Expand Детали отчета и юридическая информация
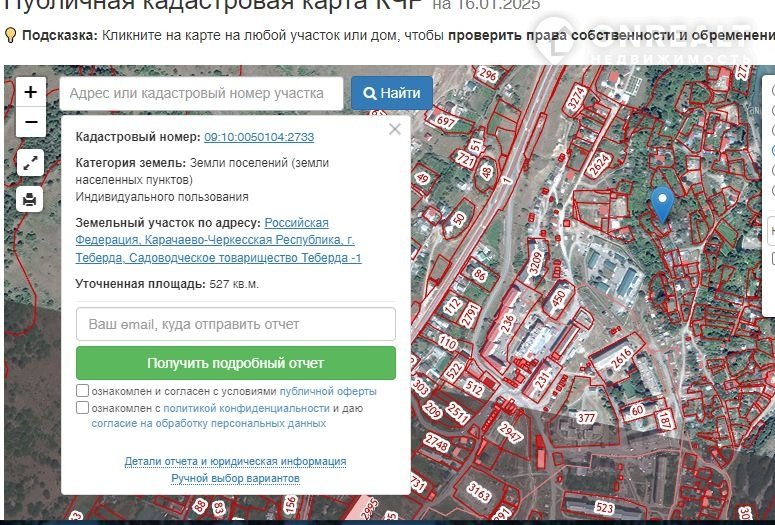The height and width of the screenshot is (525, 775). [x=235, y=461]
